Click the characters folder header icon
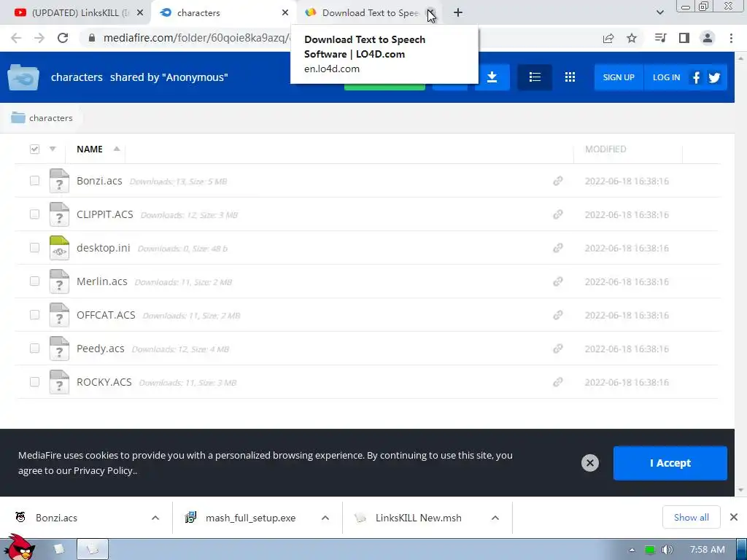 coord(23,77)
